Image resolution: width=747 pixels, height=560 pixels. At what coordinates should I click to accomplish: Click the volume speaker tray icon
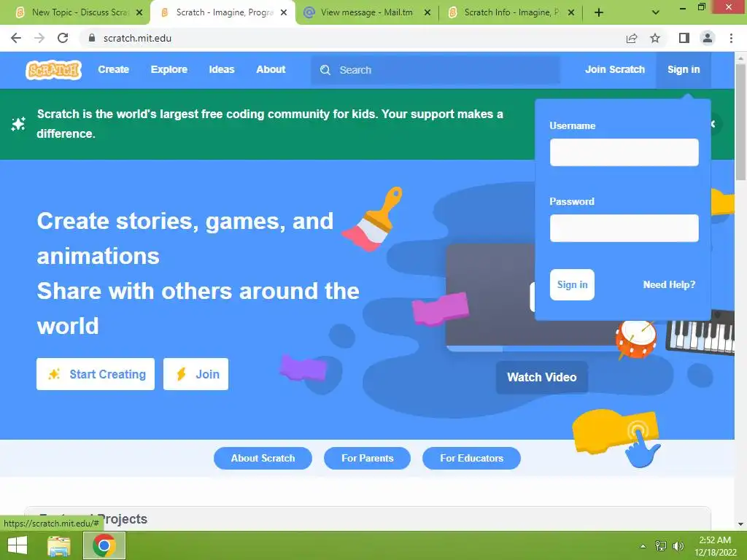point(678,546)
